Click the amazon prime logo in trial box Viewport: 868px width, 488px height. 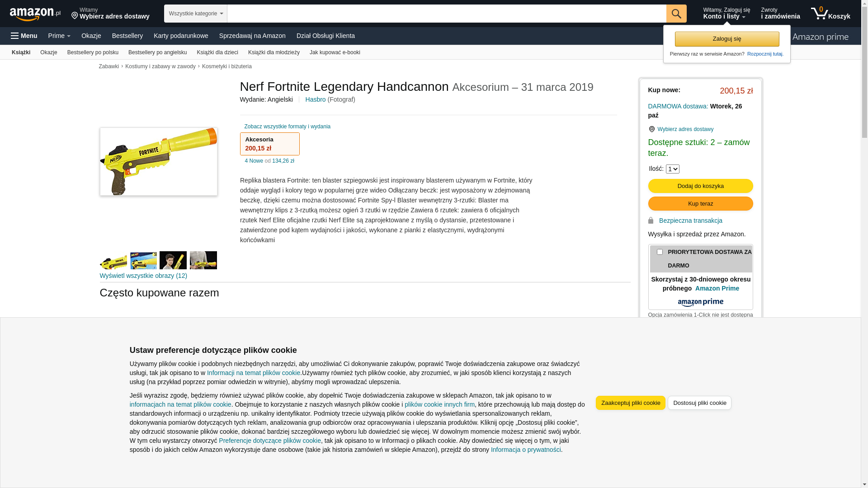click(700, 302)
